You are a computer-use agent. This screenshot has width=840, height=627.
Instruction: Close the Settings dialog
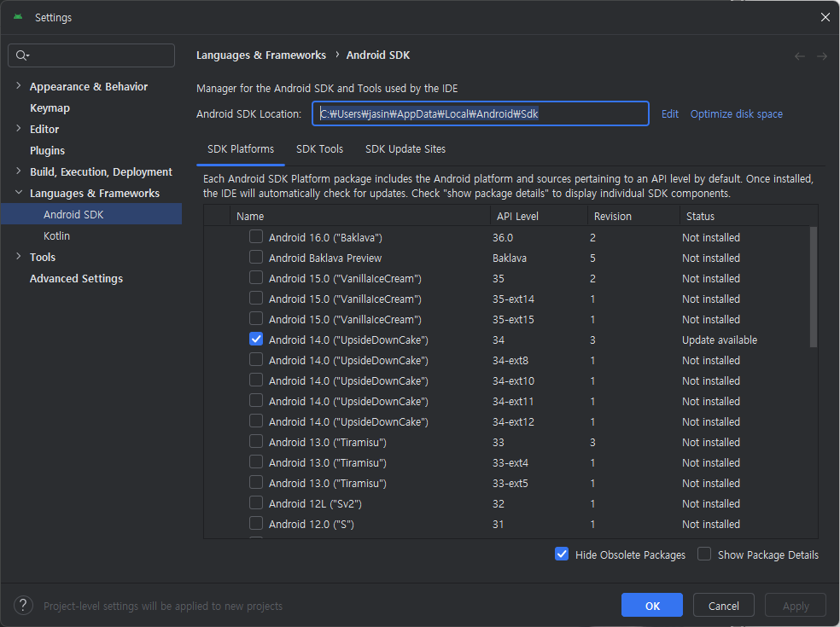pos(825,17)
